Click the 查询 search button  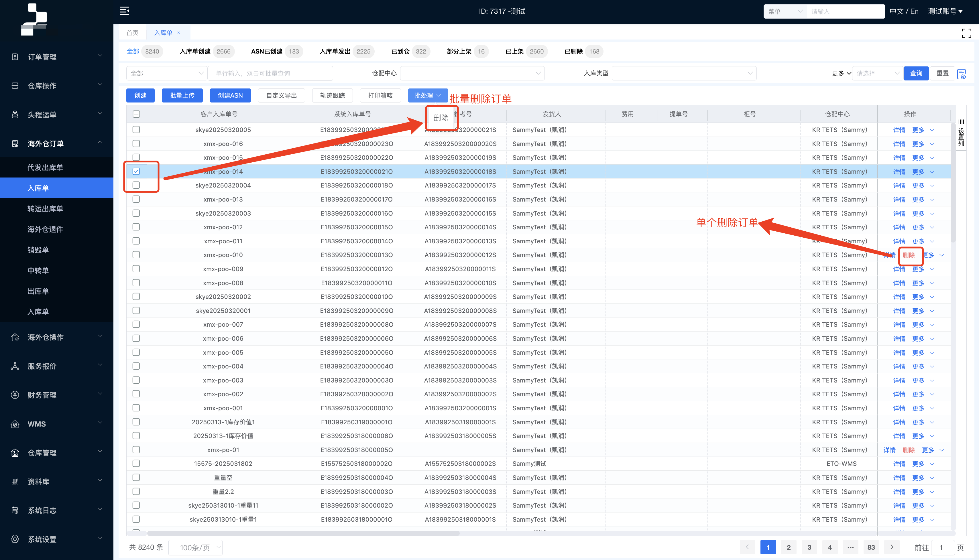coord(916,73)
